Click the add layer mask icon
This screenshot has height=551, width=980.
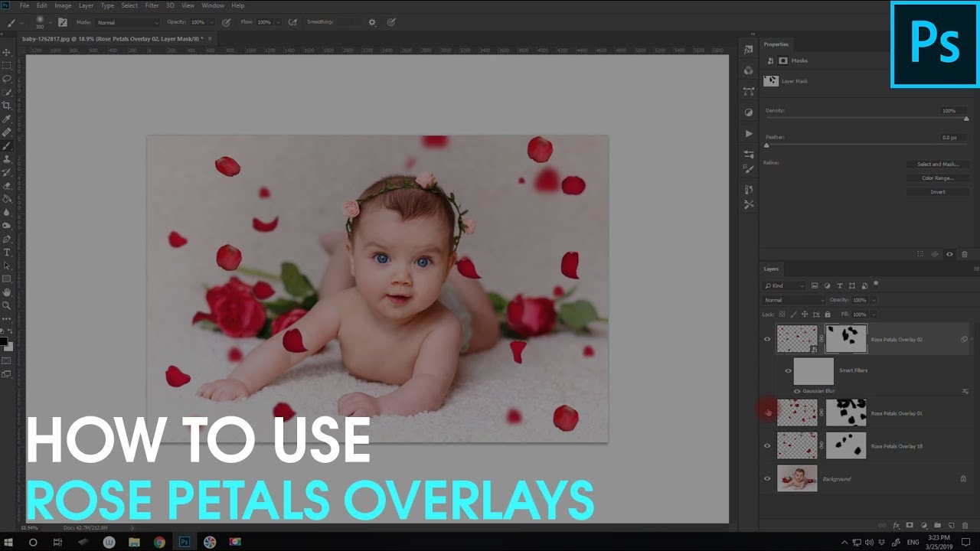tap(910, 525)
